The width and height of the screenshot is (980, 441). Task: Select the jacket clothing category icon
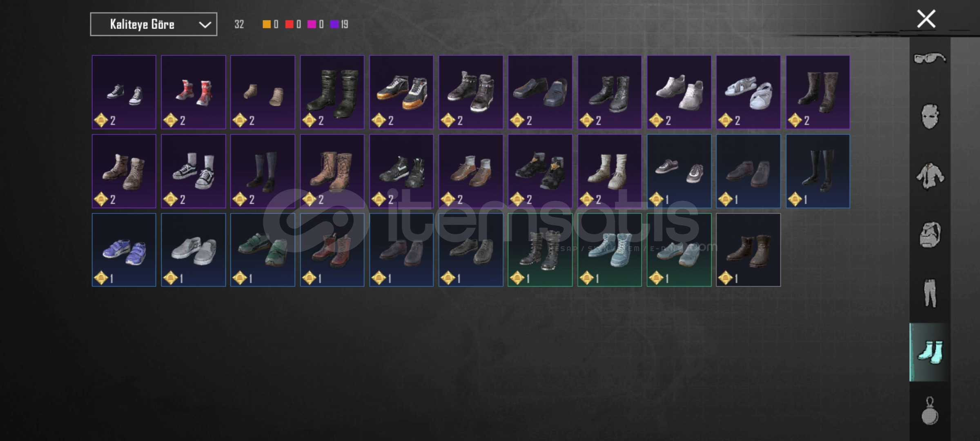(930, 176)
